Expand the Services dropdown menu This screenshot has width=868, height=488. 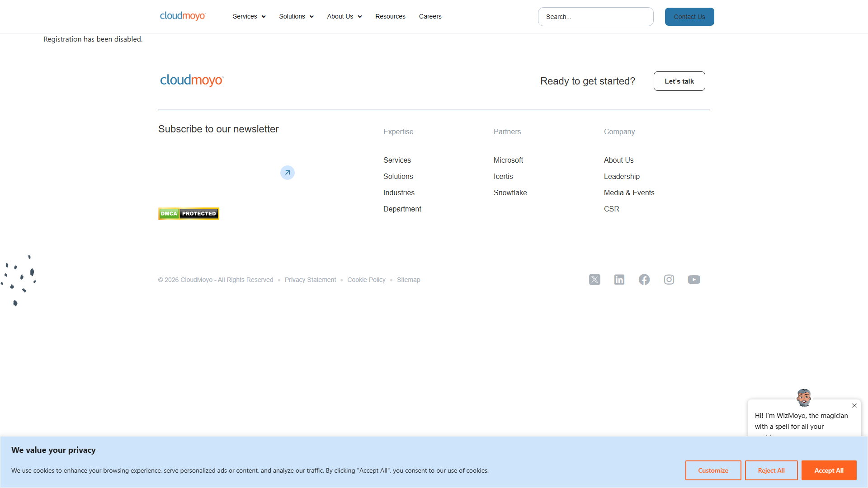pos(249,17)
